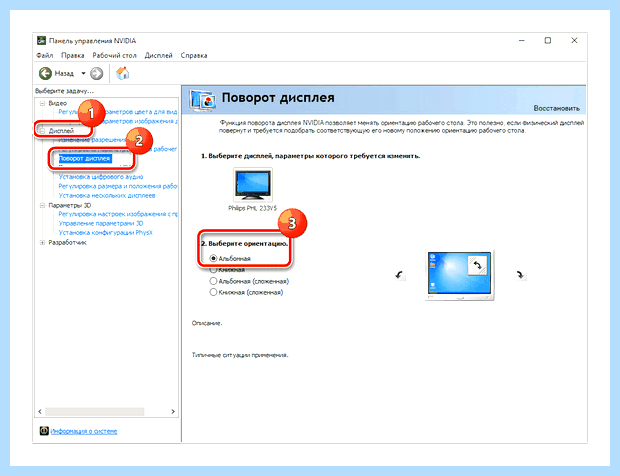
Task: Click the scrollbar left arrow in task pane
Action: click(40, 412)
